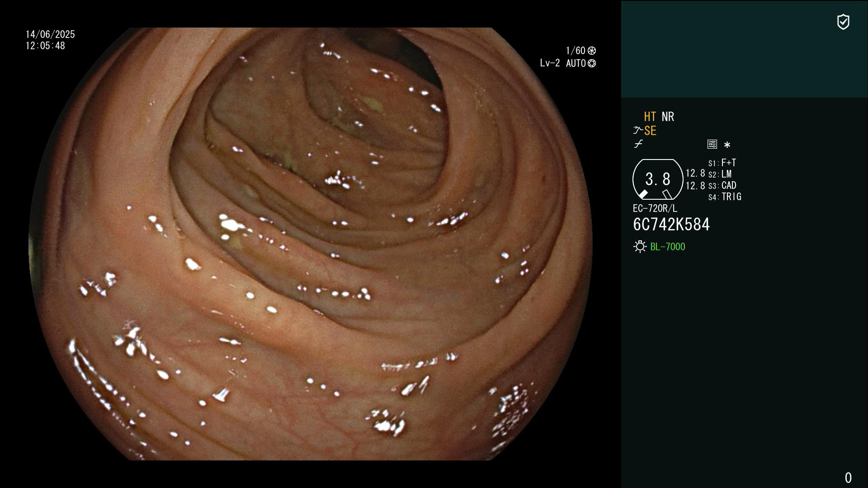The image size is (868, 488).
Task: Click the shutter speed icon next to 1/60
Action: [x=592, y=51]
